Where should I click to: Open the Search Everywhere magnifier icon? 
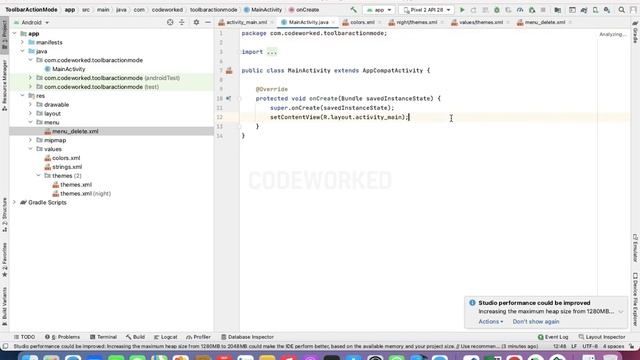pos(622,10)
